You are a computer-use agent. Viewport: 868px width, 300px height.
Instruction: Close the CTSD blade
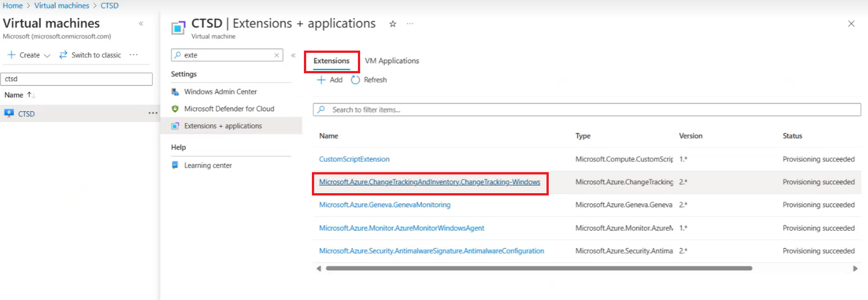click(x=851, y=24)
